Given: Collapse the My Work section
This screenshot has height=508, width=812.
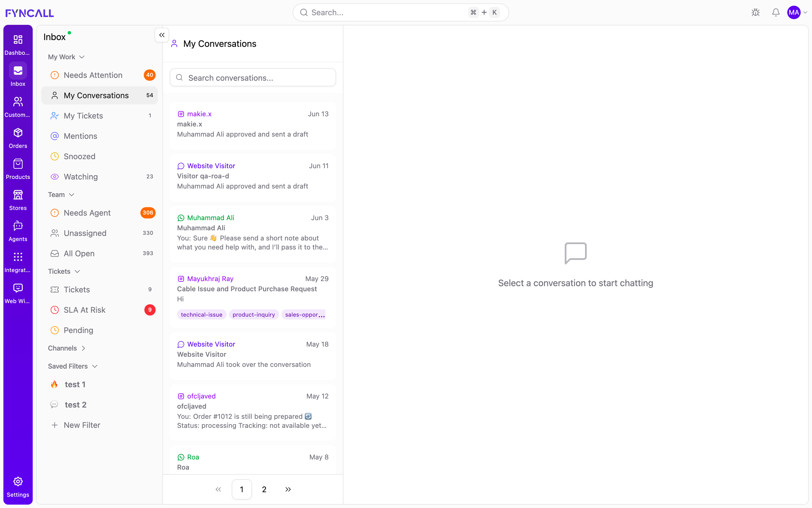Looking at the screenshot, I should pos(66,57).
